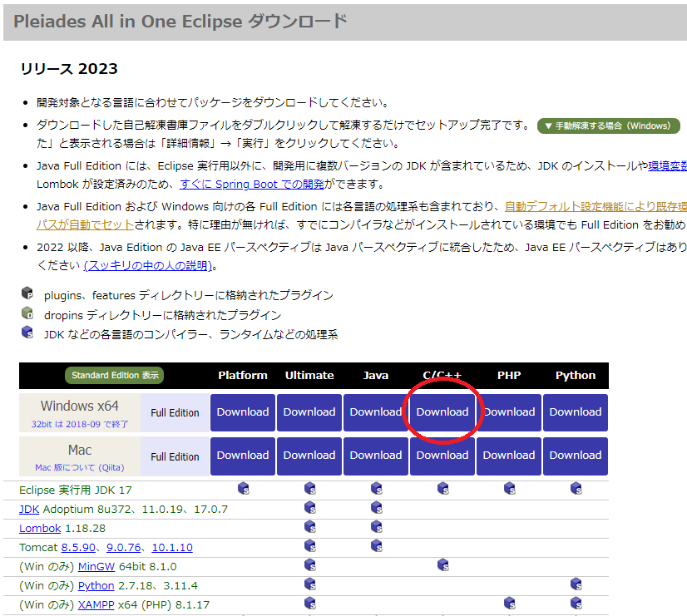Download Mac Java Full Edition
Viewport: 687px width, 616px height.
pyautogui.click(x=376, y=456)
